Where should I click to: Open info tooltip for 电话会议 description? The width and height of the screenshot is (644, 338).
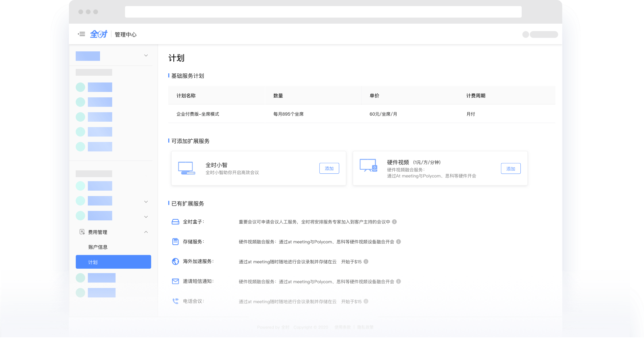pyautogui.click(x=366, y=301)
